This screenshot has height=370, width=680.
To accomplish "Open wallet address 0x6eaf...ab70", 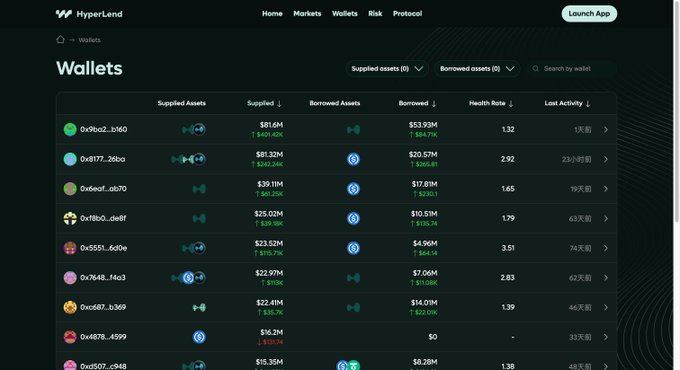I will [x=103, y=189].
